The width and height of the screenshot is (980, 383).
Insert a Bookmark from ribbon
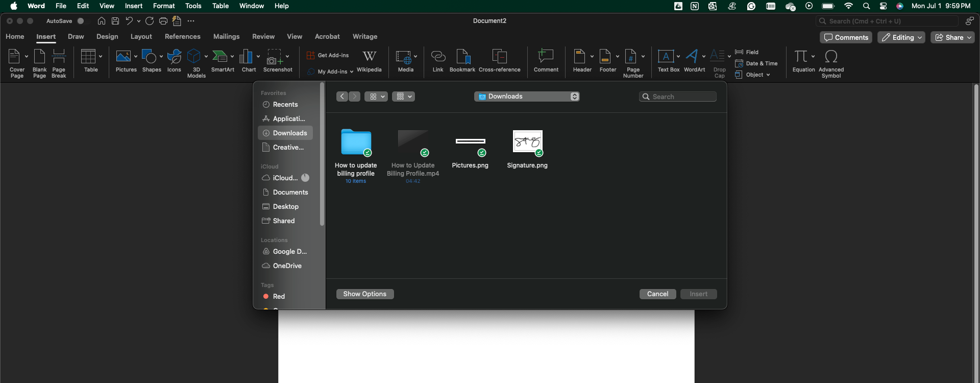[x=462, y=57]
